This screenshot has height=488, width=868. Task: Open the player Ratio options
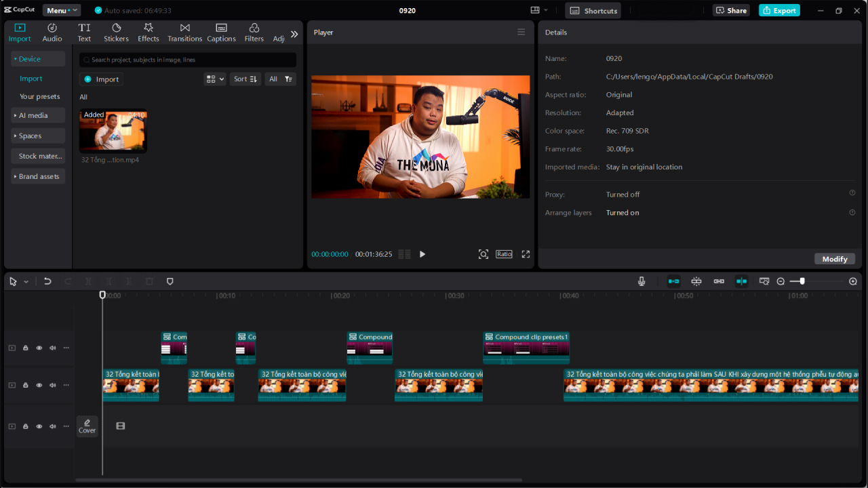click(504, 254)
